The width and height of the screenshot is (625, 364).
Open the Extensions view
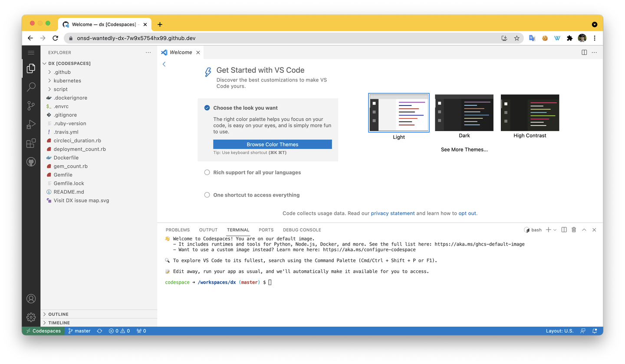click(x=31, y=143)
